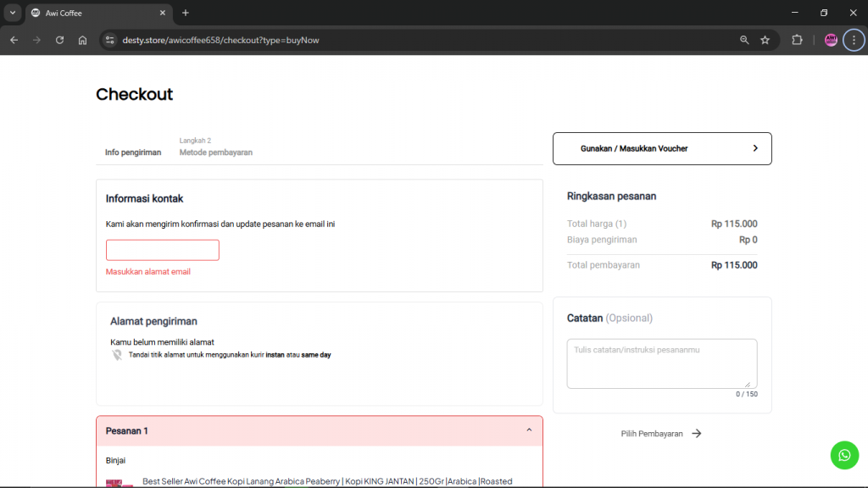Open the Chrome profile avatar
Image resolution: width=868 pixels, height=488 pixels.
[831, 40]
